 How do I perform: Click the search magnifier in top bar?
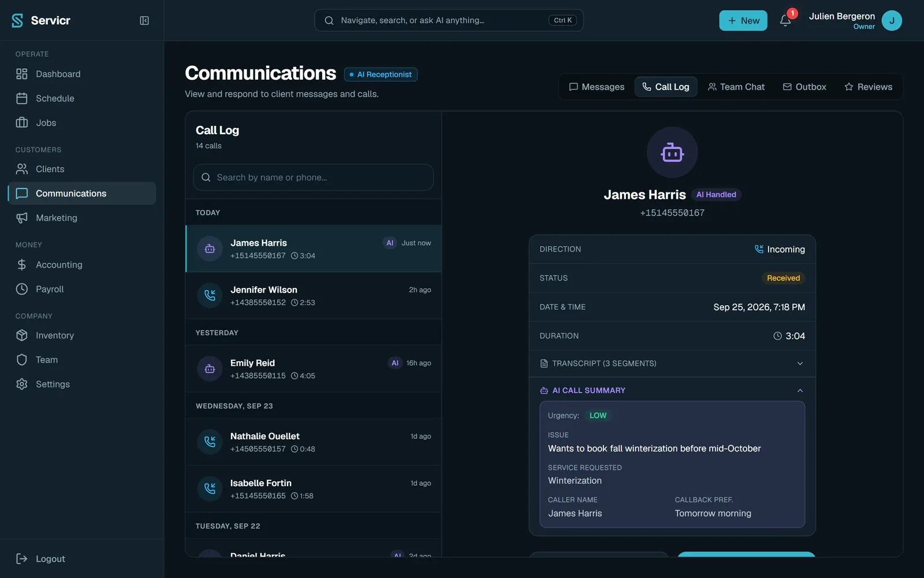pyautogui.click(x=329, y=20)
